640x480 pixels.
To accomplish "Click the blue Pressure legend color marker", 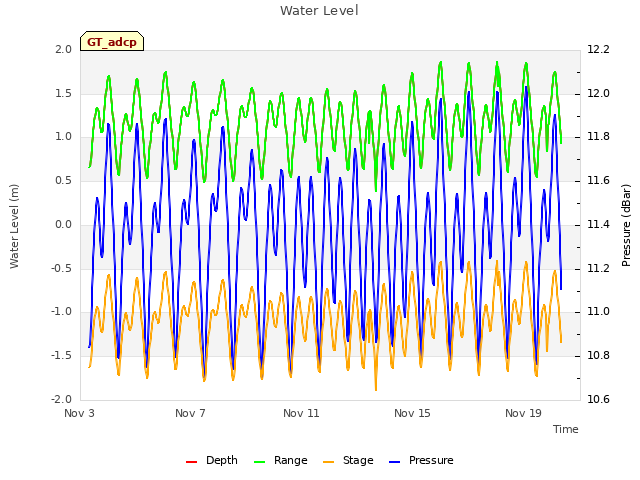I will point(395,462).
